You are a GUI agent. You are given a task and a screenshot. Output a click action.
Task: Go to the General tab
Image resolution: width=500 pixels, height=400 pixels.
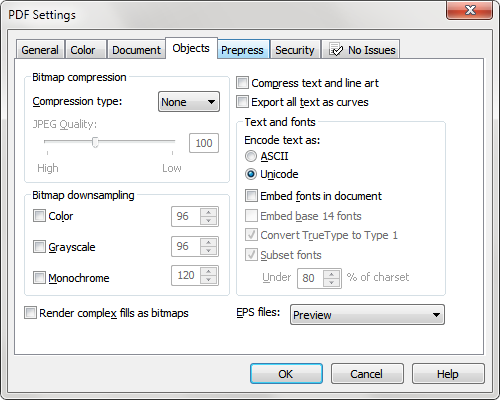click(40, 50)
